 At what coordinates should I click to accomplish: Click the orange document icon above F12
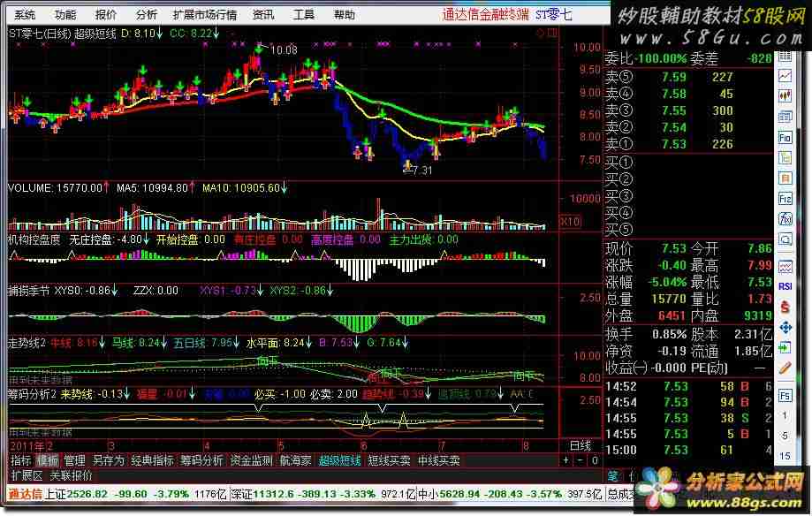(x=785, y=178)
